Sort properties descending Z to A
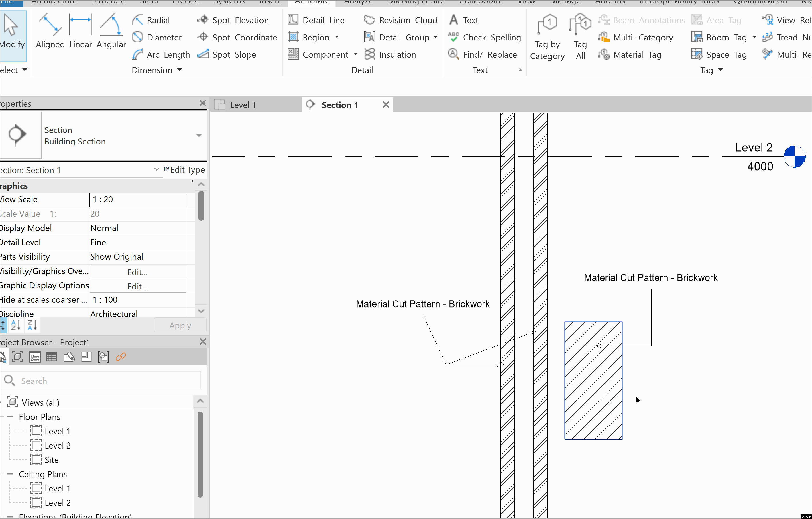Screen dimensions: 812x519 tap(32, 325)
